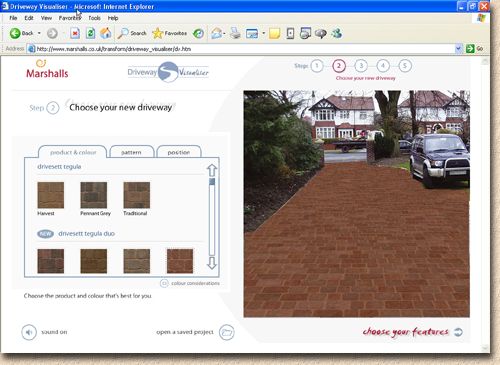
Task: Jump to step 4 circle
Action: pyautogui.click(x=383, y=66)
